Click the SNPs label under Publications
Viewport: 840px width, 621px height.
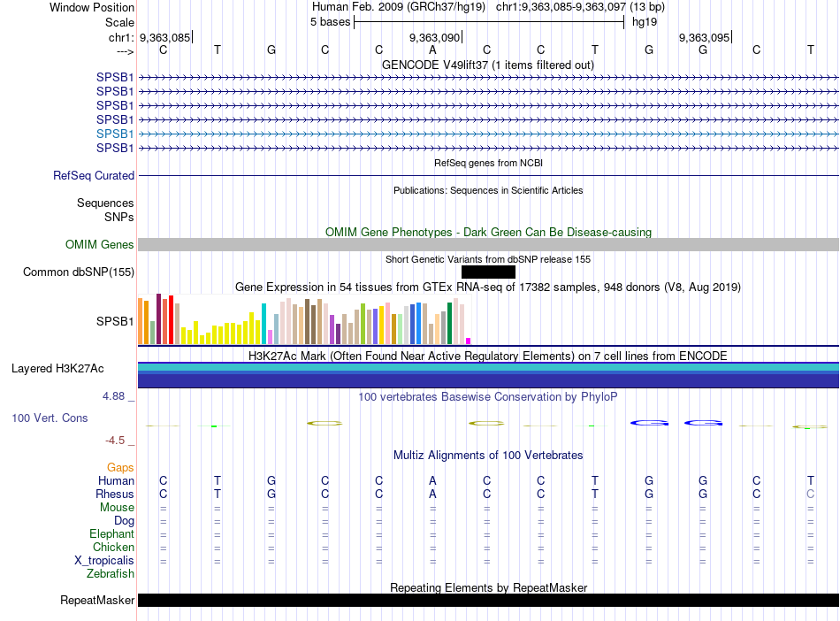click(119, 217)
